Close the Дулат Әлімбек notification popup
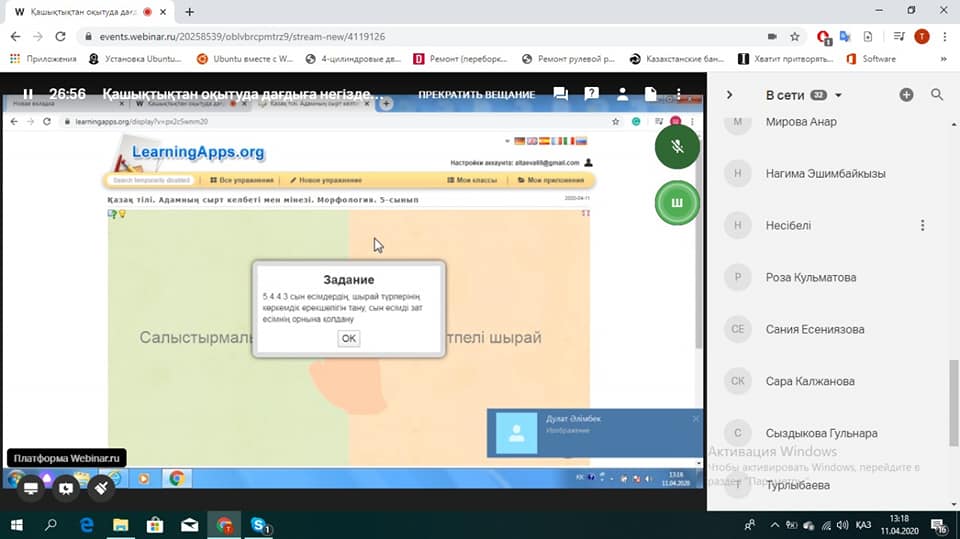The width and height of the screenshot is (960, 539). [x=696, y=418]
